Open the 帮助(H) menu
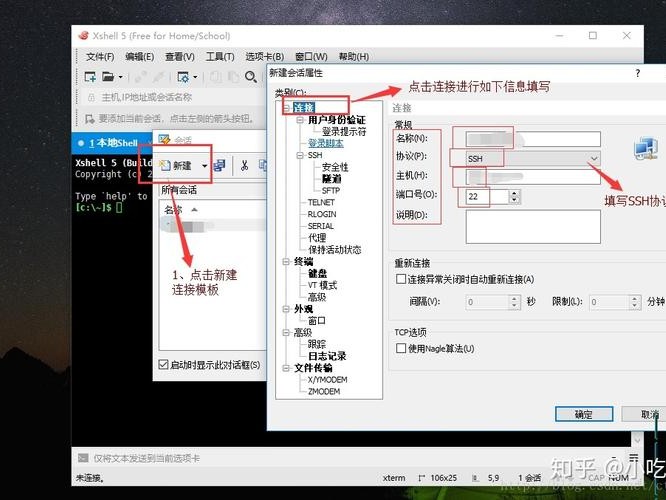Image resolution: width=666 pixels, height=500 pixels. (354, 56)
